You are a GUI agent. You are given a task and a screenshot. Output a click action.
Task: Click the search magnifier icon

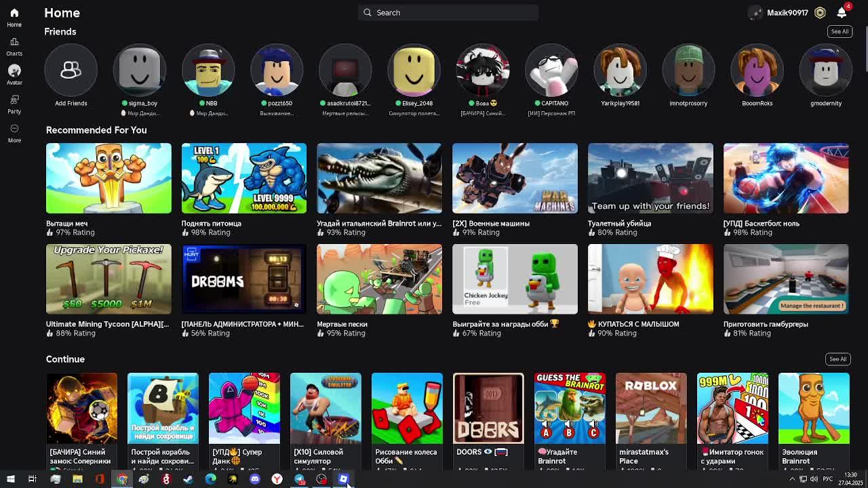368,12
